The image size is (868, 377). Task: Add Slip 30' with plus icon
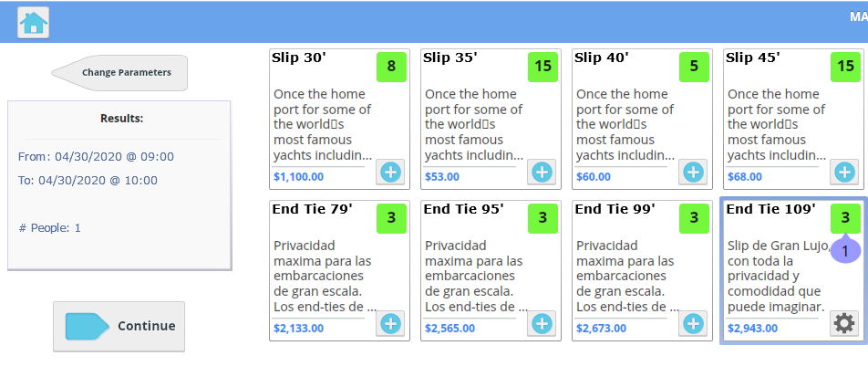[x=390, y=173]
